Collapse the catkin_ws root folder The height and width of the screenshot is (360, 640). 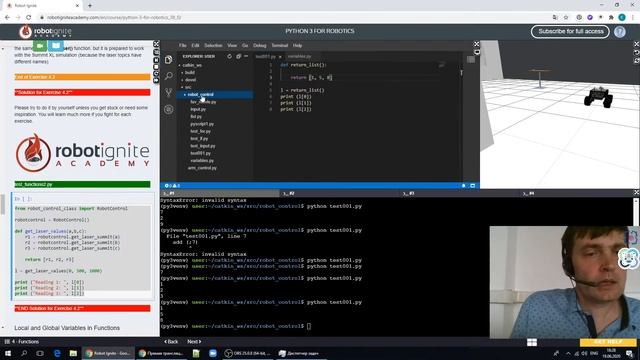191,65
